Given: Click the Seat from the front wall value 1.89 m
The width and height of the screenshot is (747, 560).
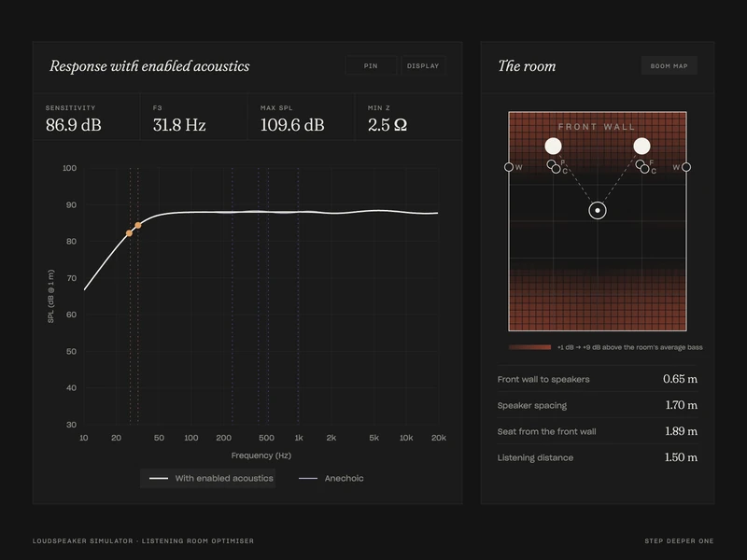Looking at the screenshot, I should [x=681, y=431].
